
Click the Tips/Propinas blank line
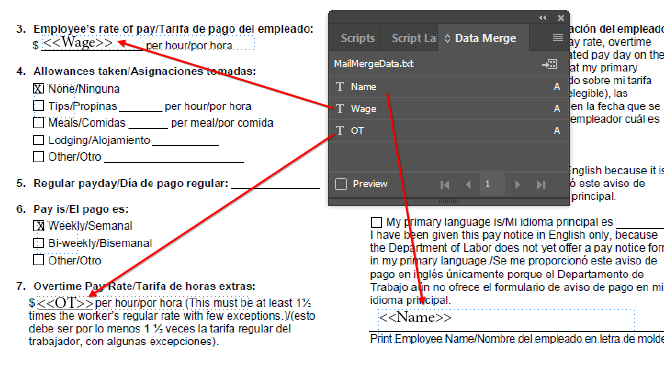coord(141,110)
